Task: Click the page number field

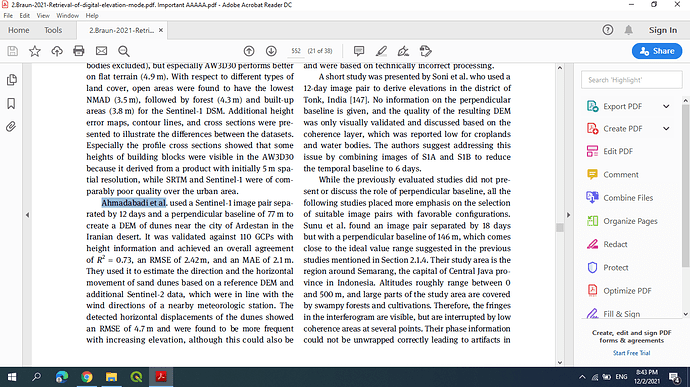Action: click(296, 51)
